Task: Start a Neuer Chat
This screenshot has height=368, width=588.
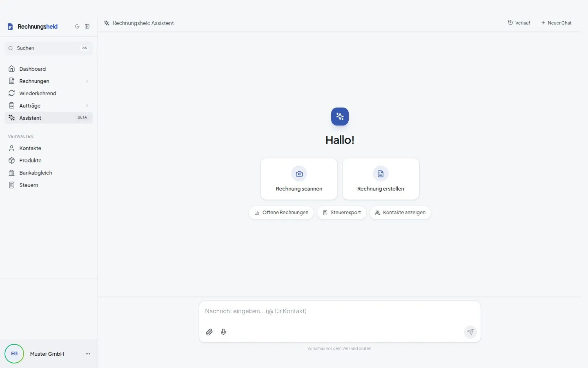Action: pos(556,23)
